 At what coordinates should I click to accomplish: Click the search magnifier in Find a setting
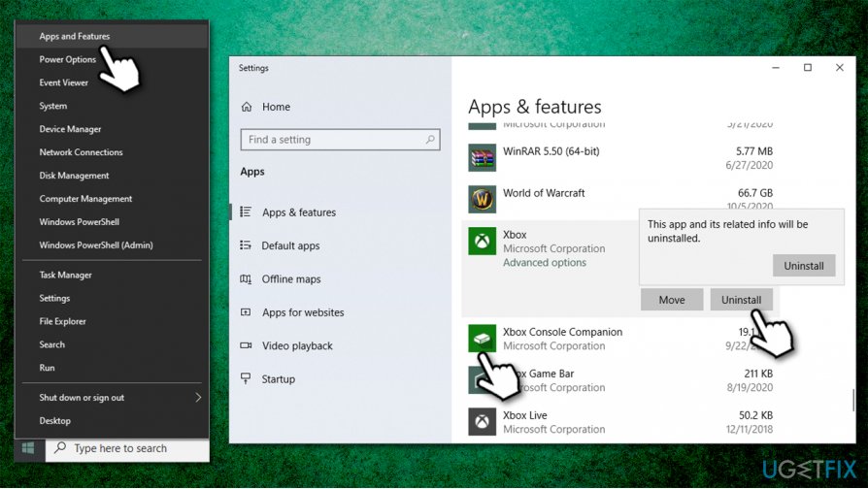430,140
